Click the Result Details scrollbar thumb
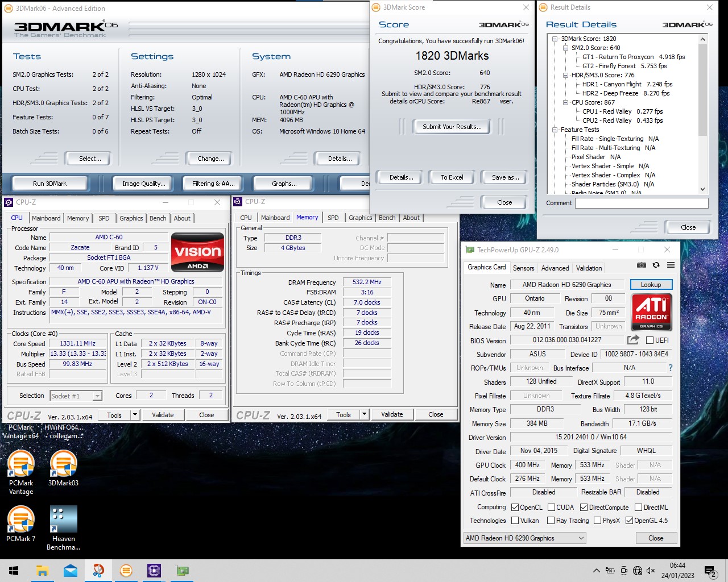This screenshot has height=582, width=728. 702,90
